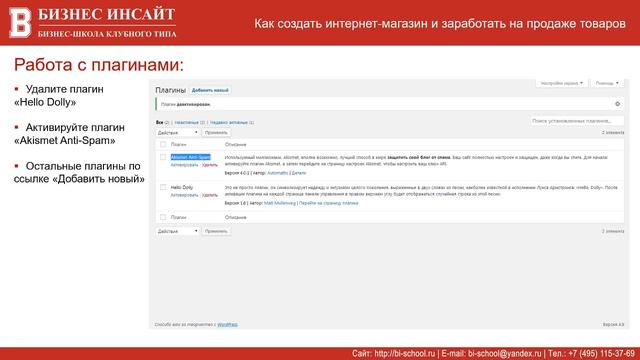640x360 pixels.
Task: Click the Плагин column label in footer
Action: click(x=178, y=217)
